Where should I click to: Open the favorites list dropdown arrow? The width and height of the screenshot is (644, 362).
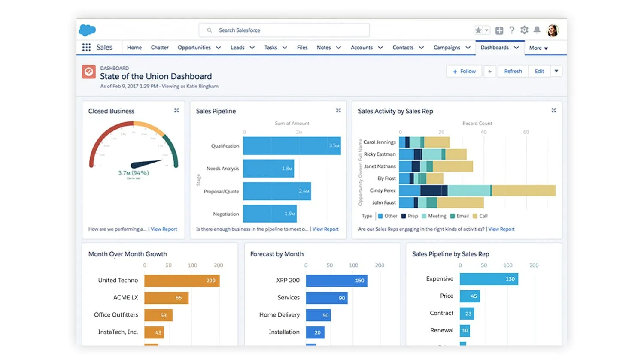point(486,30)
